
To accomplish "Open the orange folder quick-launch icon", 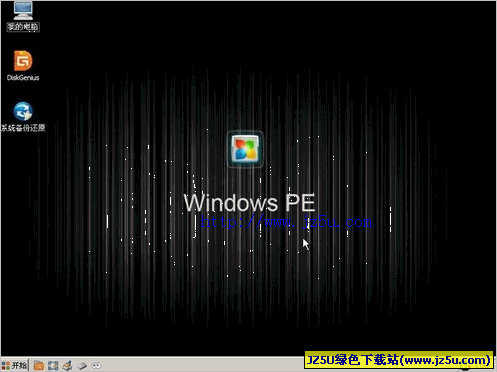I will (x=39, y=366).
